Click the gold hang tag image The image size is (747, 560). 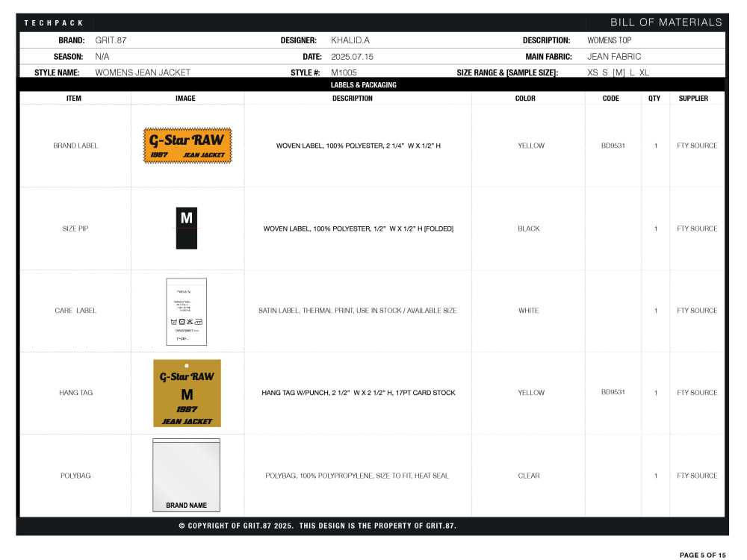(x=187, y=393)
